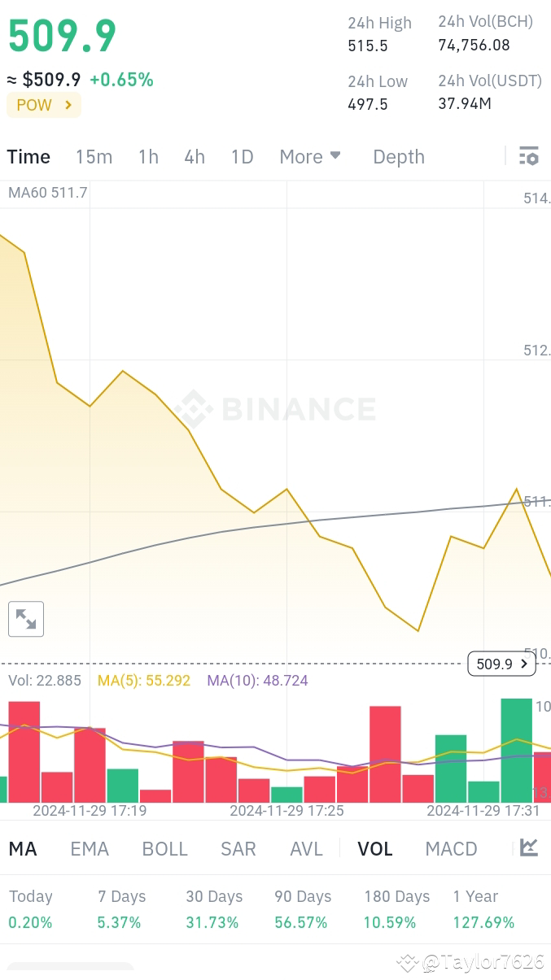551x980 pixels.
Task: Click the MA(5) 55.292 label
Action: click(143, 680)
